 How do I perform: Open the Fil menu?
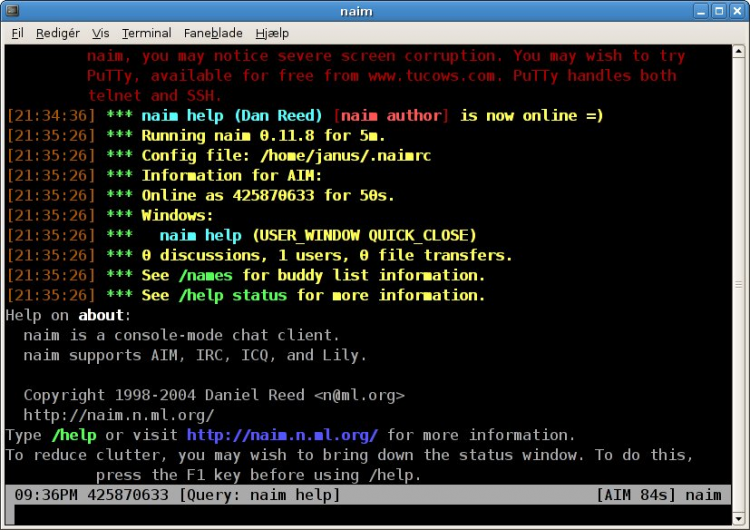(17, 33)
